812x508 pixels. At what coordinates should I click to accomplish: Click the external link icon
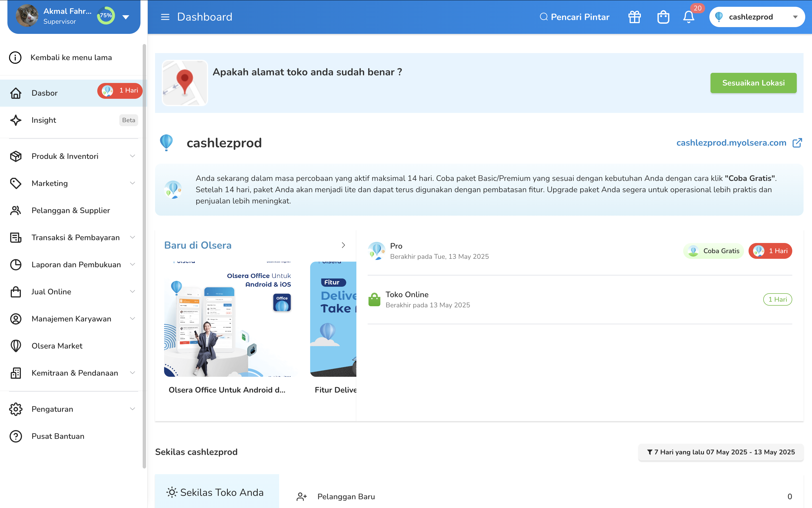[797, 143]
